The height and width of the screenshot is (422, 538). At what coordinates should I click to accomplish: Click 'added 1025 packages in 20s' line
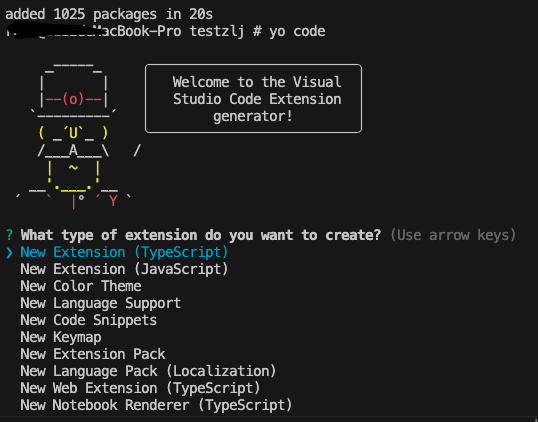click(x=109, y=14)
